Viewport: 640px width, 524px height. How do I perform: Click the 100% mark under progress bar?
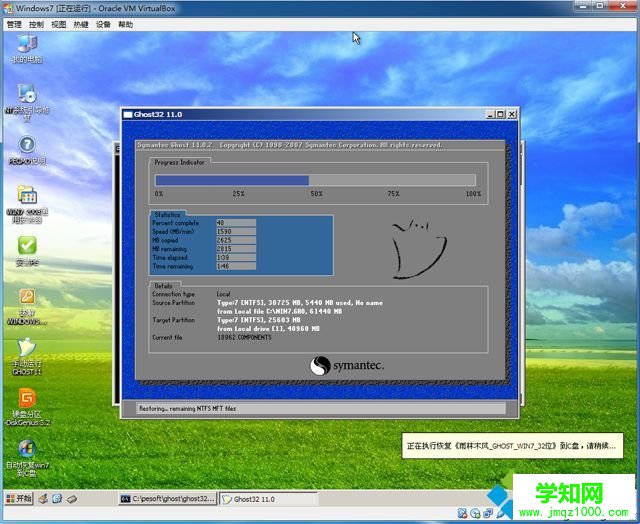coord(473,193)
